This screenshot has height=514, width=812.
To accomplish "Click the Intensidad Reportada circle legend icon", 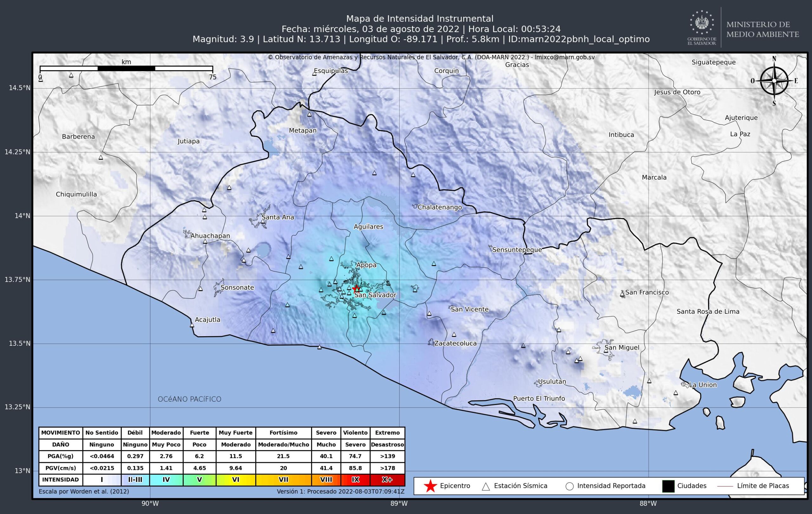I will tap(570, 486).
